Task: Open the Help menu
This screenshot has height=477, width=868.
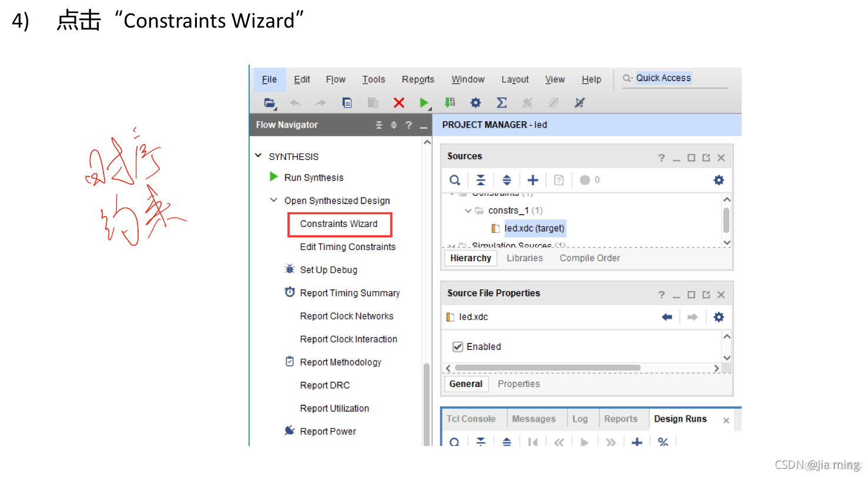Action: (591, 79)
